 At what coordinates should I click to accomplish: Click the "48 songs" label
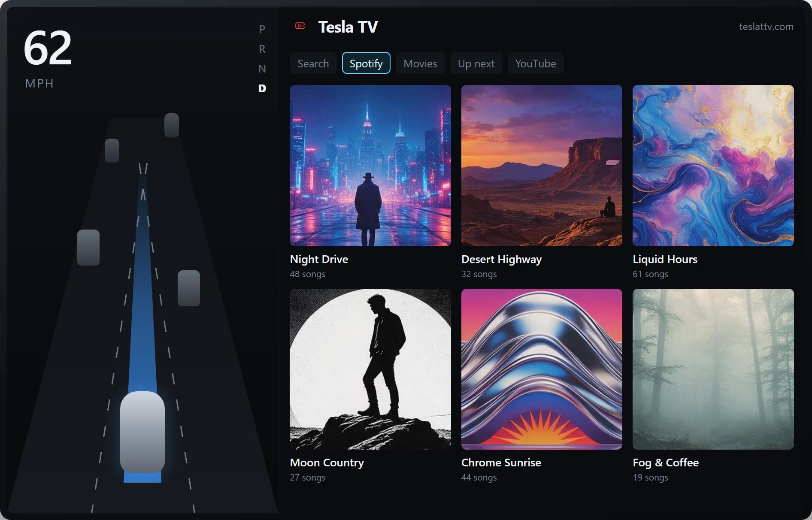point(307,274)
